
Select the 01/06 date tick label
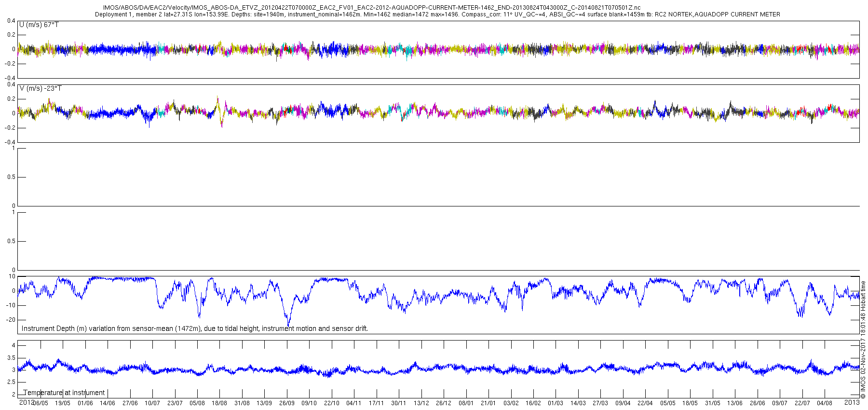85,403
